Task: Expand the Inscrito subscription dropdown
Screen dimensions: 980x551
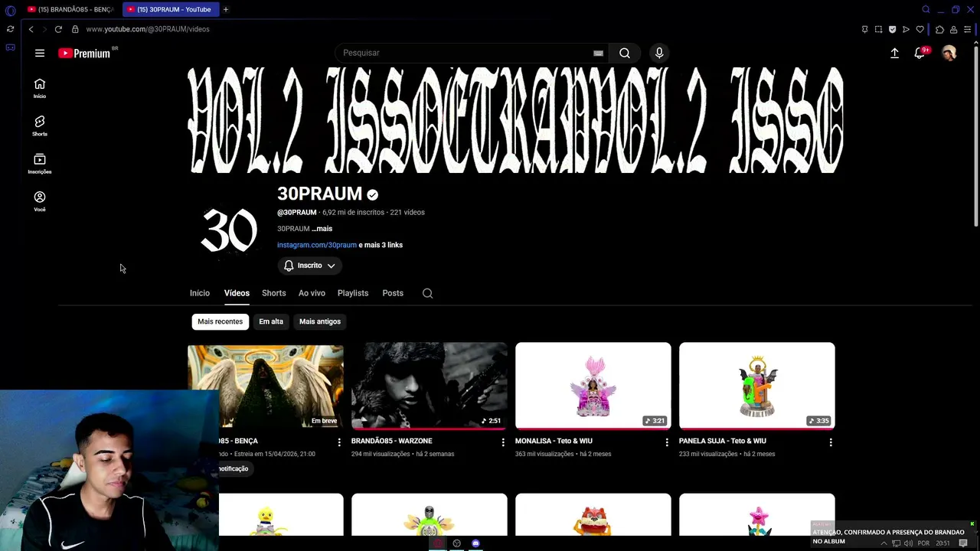Action: 311,266
